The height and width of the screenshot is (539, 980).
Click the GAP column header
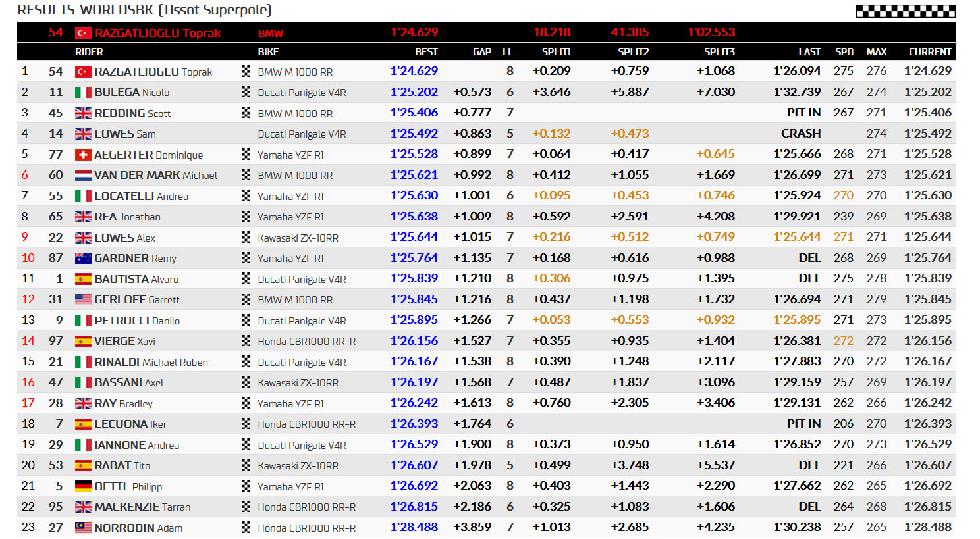click(x=482, y=52)
